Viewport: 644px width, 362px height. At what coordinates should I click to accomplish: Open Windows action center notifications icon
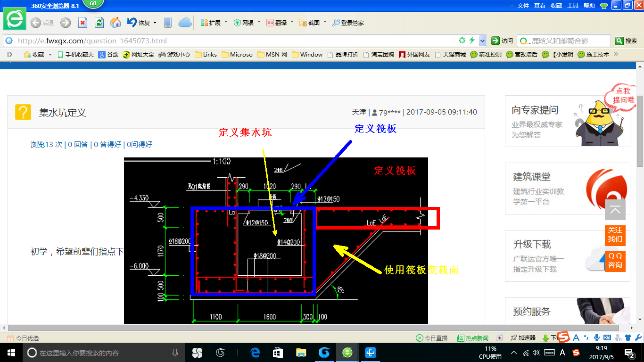pos(629,353)
